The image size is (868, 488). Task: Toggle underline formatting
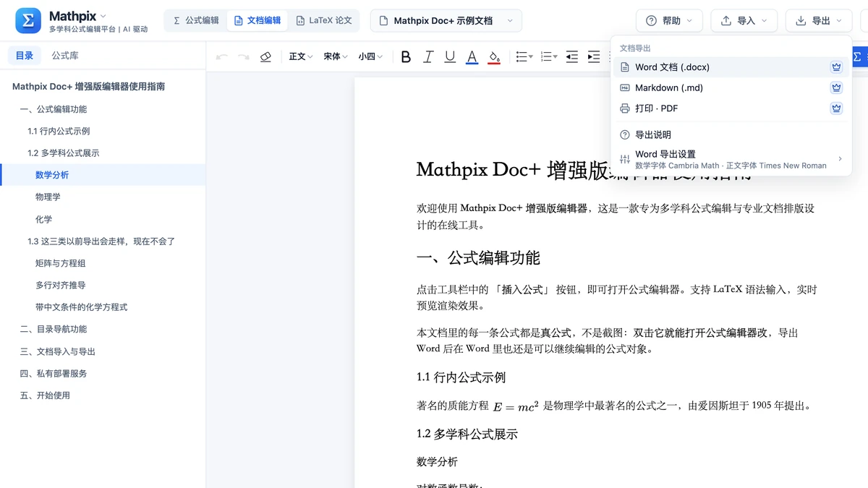[x=450, y=56]
